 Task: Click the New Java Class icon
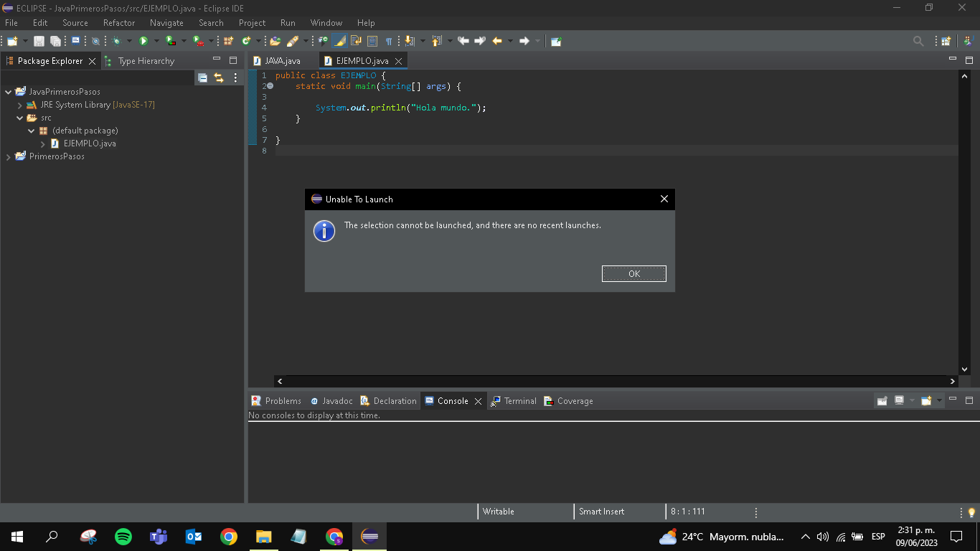[246, 41]
